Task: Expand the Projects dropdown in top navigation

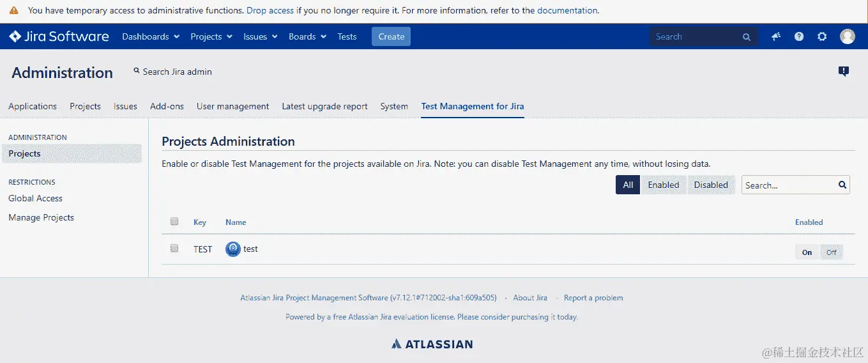Action: 211,36
